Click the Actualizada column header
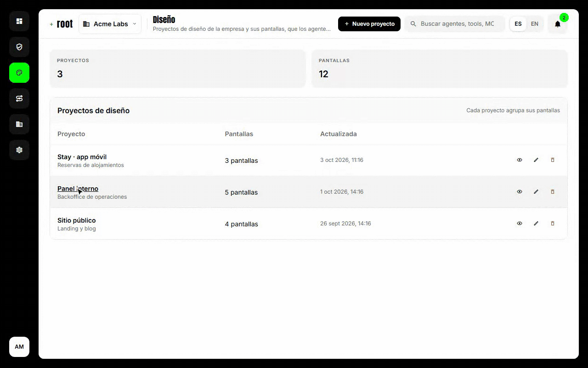Image resolution: width=588 pixels, height=368 pixels. click(339, 134)
